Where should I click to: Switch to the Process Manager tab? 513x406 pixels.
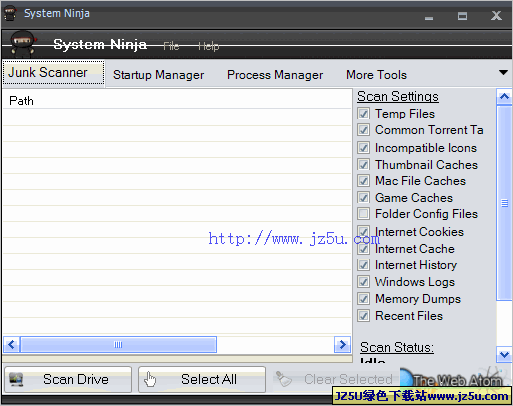(275, 75)
